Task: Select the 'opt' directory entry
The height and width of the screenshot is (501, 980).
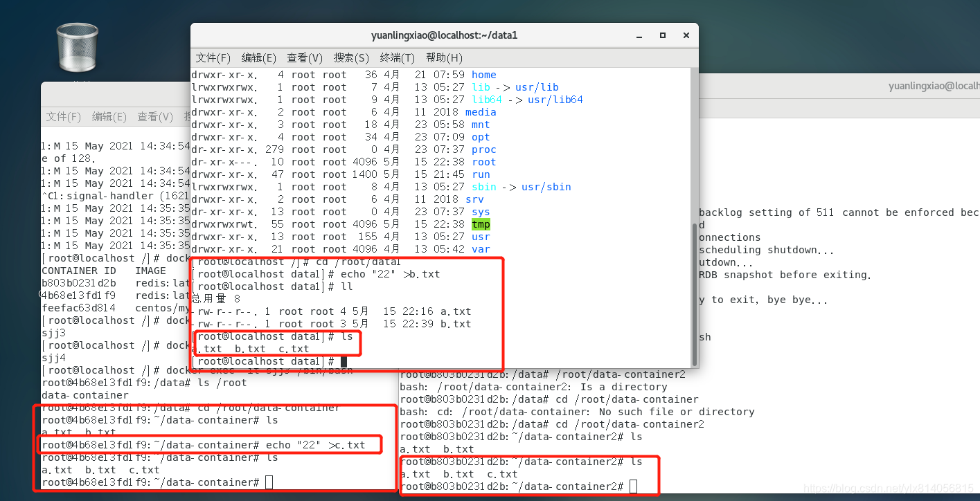Action: 481,137
